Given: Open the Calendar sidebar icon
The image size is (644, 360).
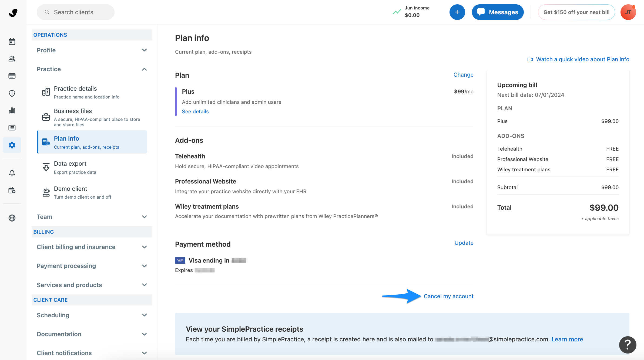Looking at the screenshot, I should 12,42.
